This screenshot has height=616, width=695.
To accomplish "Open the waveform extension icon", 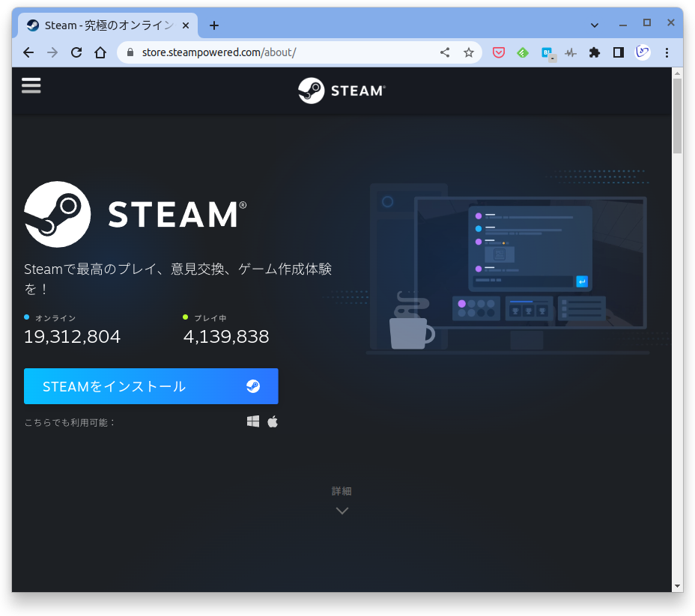I will (x=571, y=53).
